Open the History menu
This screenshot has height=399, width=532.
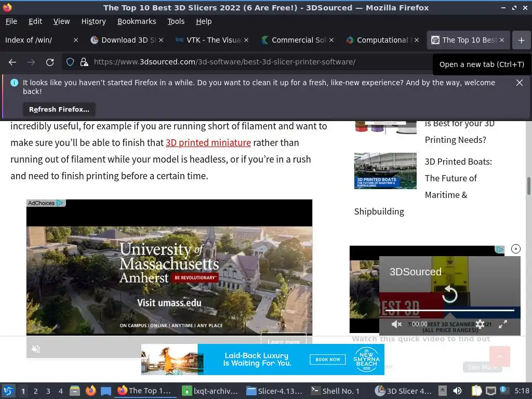[x=94, y=21]
